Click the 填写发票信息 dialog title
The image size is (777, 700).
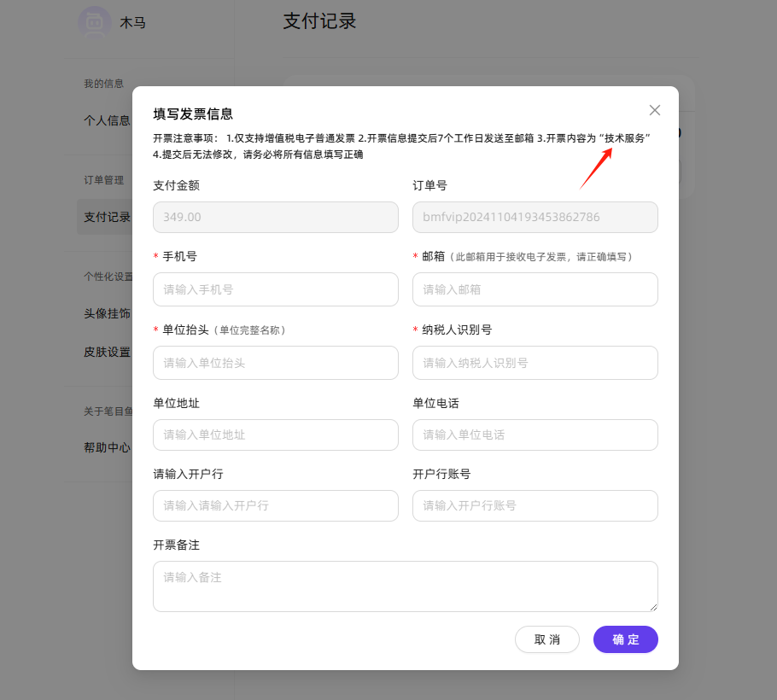193,114
